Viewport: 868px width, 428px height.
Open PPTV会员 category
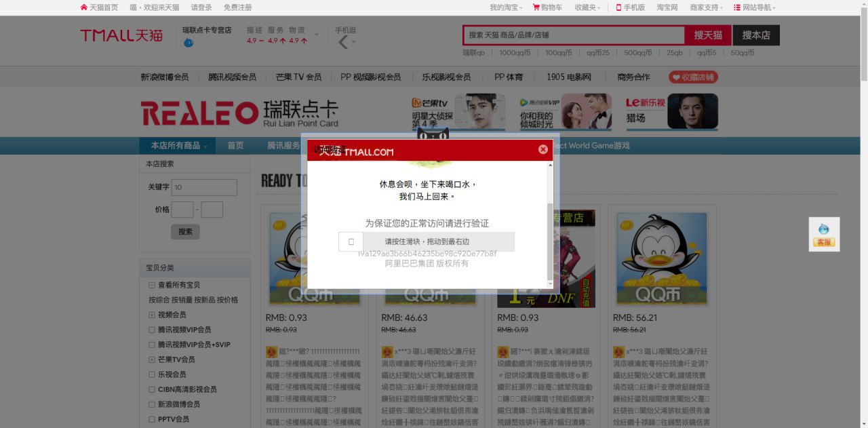tap(173, 419)
